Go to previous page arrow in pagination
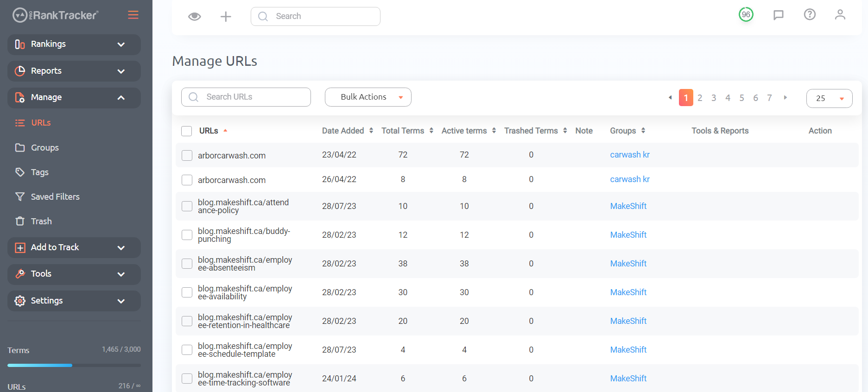 670,97
